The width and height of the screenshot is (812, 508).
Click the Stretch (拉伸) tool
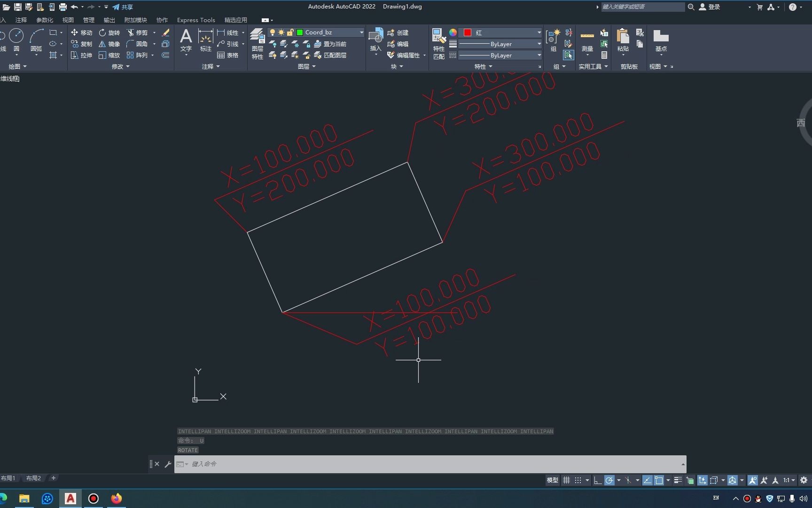pos(81,55)
